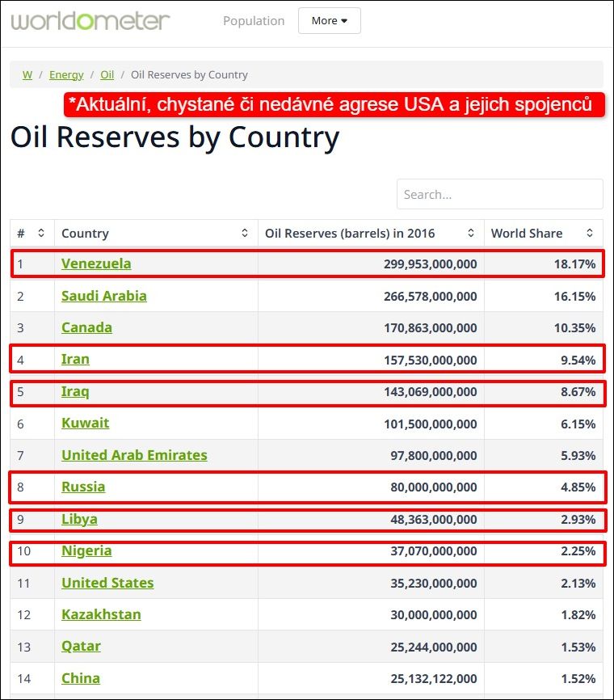Click the China country link
Screen dimensions: 614x700
click(81, 678)
